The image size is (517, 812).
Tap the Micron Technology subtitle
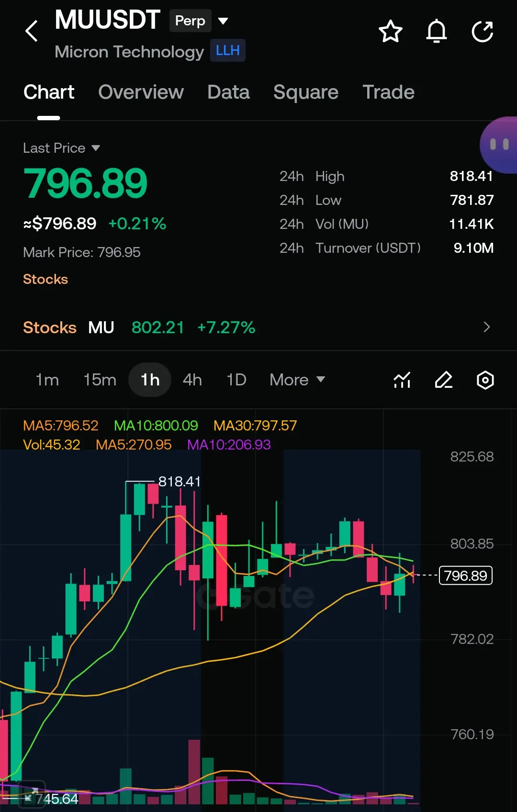pos(129,51)
